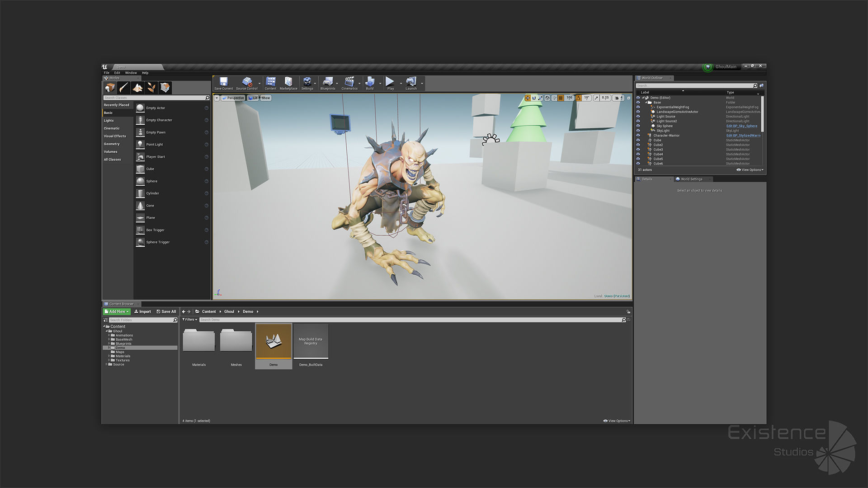Open World Outliner View Options

coord(750,170)
